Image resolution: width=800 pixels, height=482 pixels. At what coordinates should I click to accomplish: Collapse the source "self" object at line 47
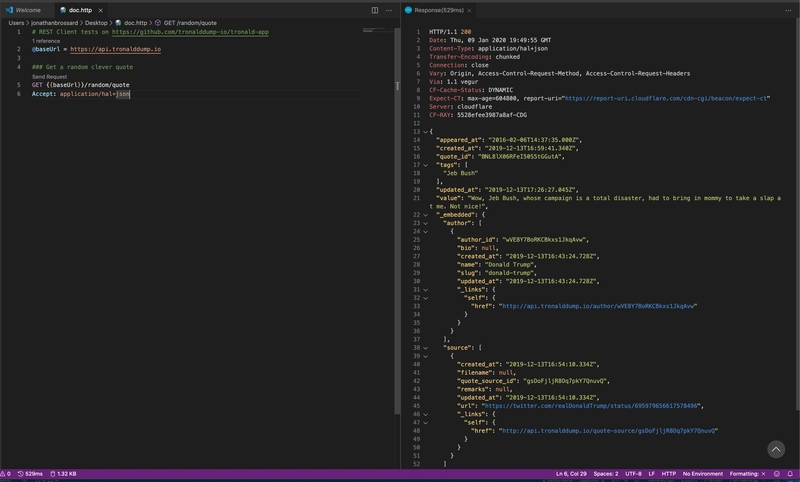[x=426, y=422]
